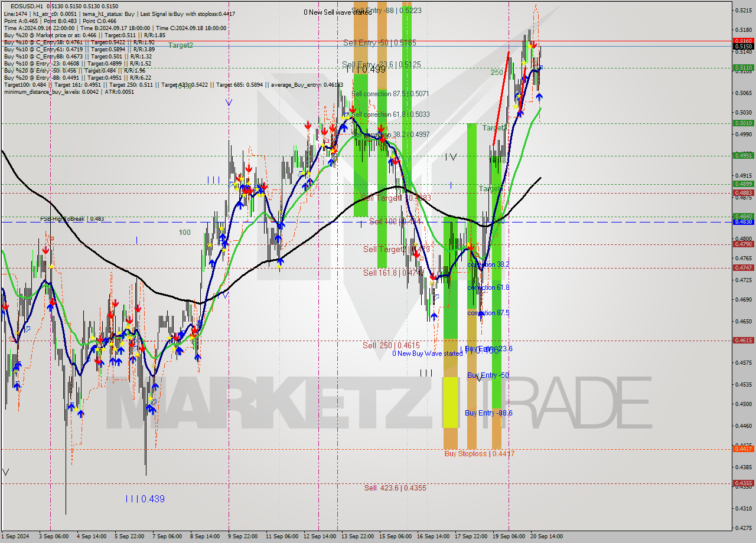Click the red 0.4790 price tag

tap(743, 244)
